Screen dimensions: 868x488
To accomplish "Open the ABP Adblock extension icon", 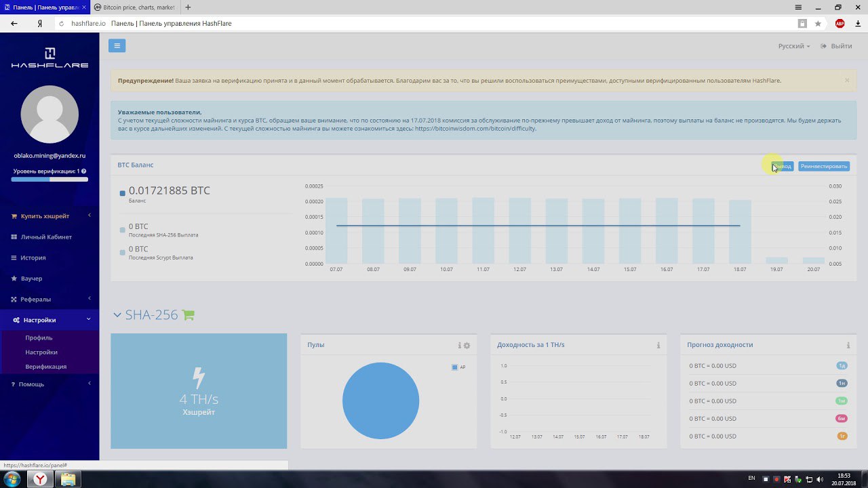I will (840, 23).
